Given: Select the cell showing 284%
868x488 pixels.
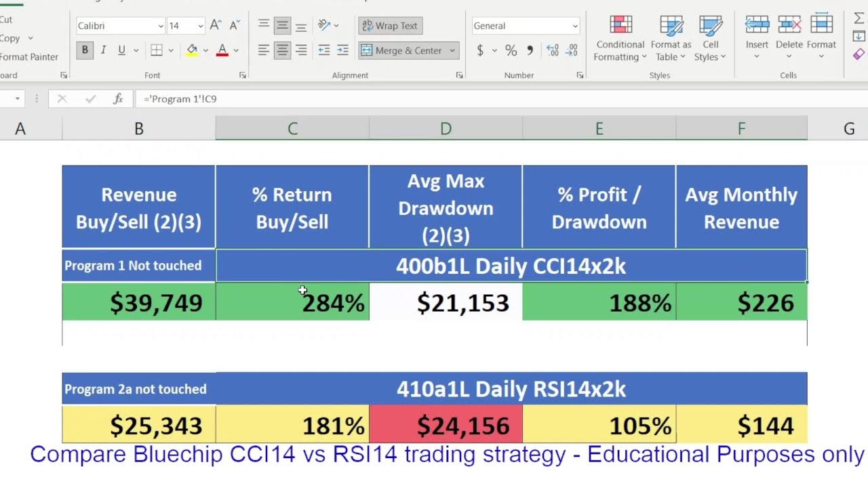Looking at the screenshot, I should [292, 302].
